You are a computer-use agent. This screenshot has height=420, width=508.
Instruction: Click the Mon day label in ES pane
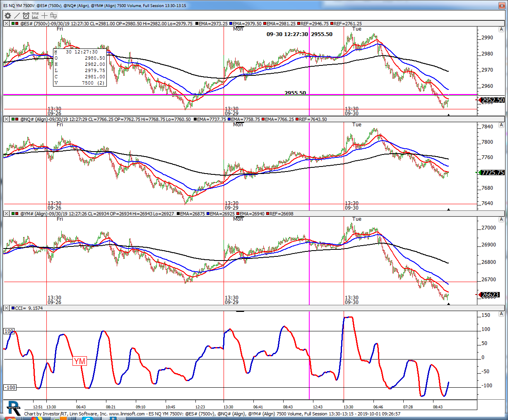(238, 29)
